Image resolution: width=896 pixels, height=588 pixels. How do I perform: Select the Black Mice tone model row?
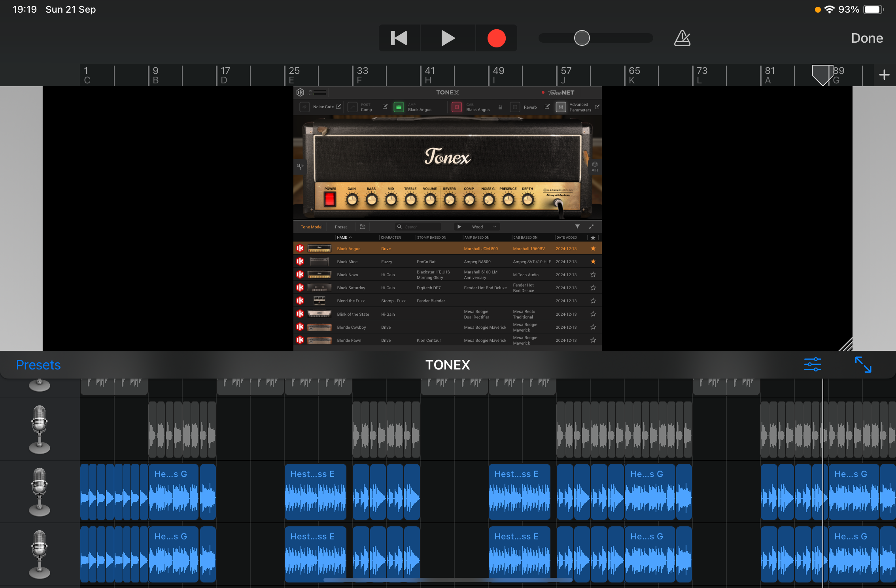click(x=448, y=262)
